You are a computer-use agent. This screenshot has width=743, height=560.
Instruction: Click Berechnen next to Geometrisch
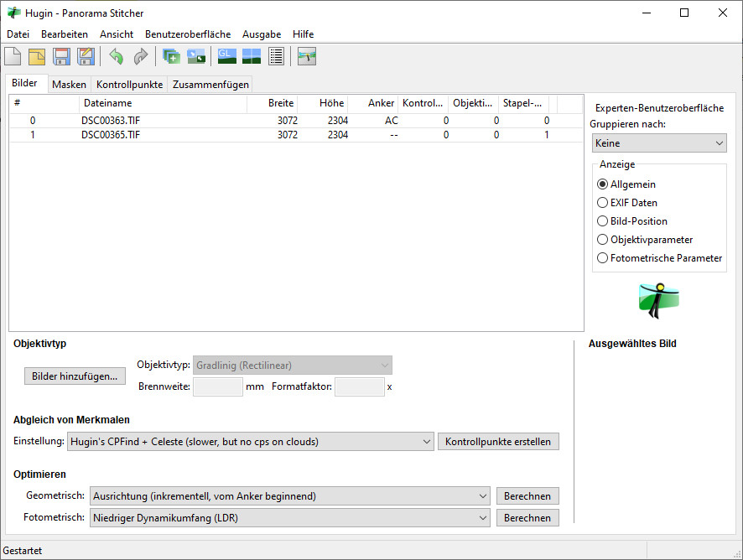527,496
